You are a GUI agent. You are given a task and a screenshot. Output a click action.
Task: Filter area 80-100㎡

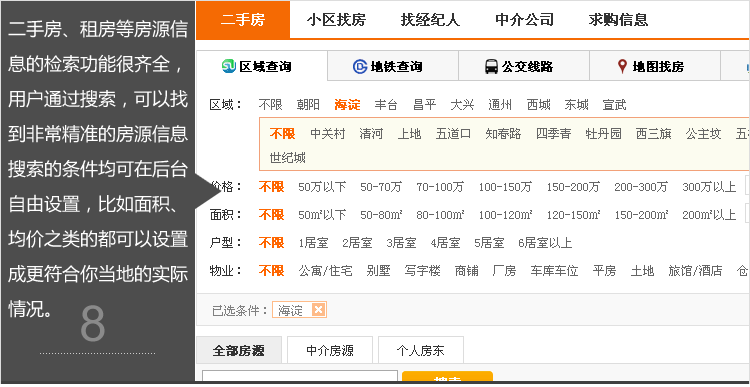click(x=440, y=215)
